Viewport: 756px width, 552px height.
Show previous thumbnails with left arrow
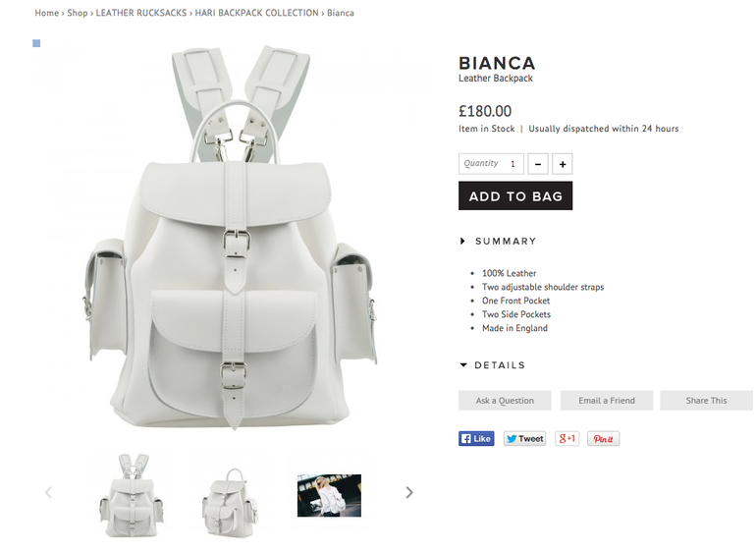coord(48,492)
